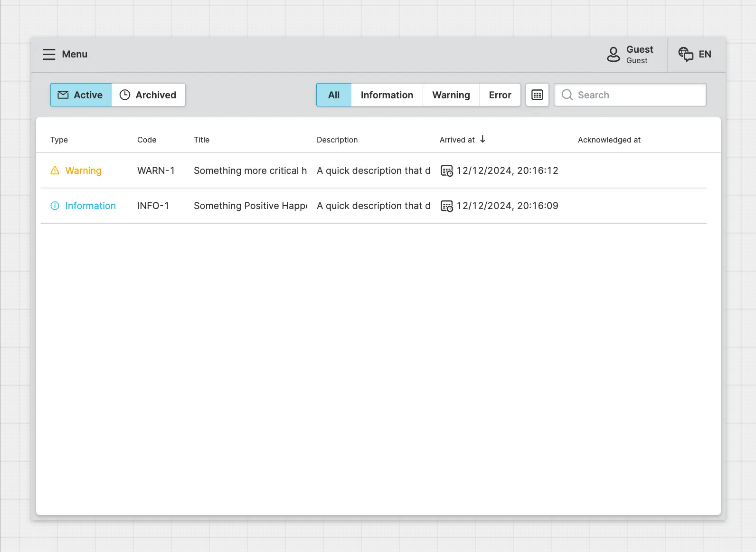Open the EN language selector
The height and width of the screenshot is (552, 756).
click(x=705, y=54)
